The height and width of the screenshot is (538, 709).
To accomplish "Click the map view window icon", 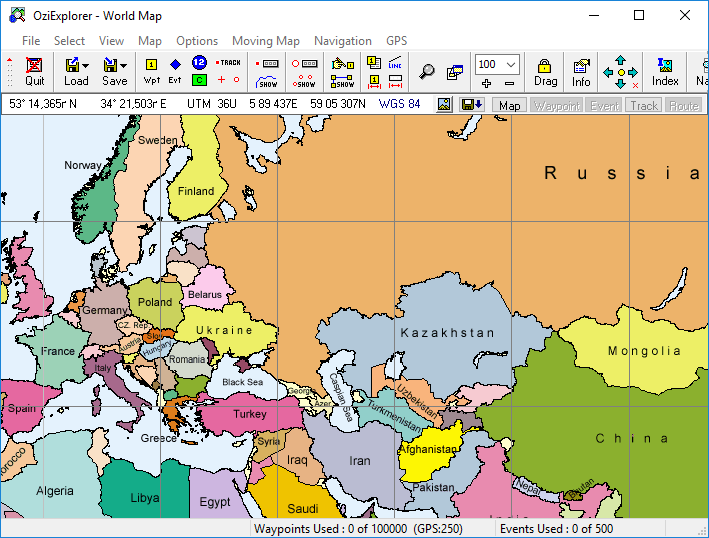I will click(x=455, y=72).
